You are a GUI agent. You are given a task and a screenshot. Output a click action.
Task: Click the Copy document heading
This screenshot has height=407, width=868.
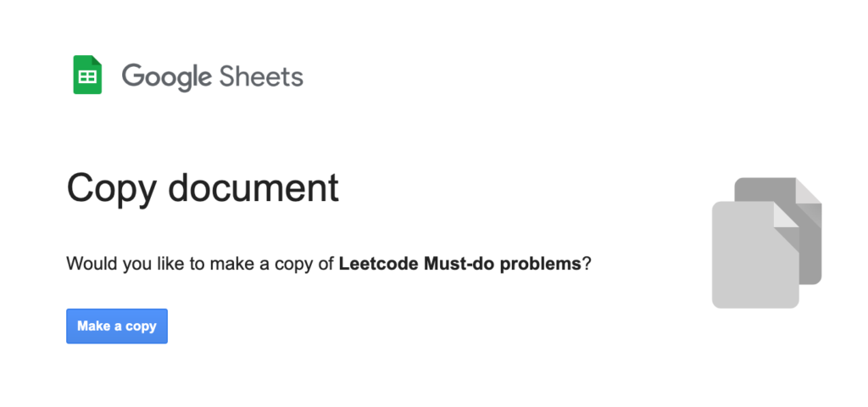(x=203, y=187)
